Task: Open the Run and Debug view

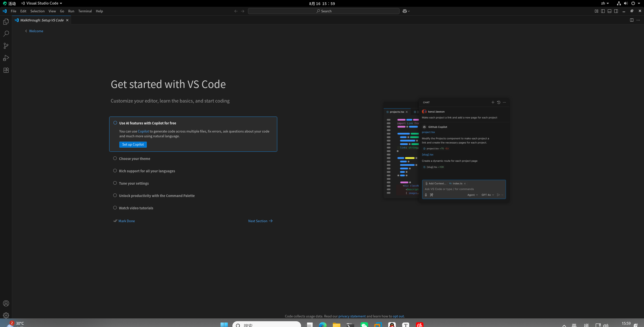Action: click(x=6, y=58)
